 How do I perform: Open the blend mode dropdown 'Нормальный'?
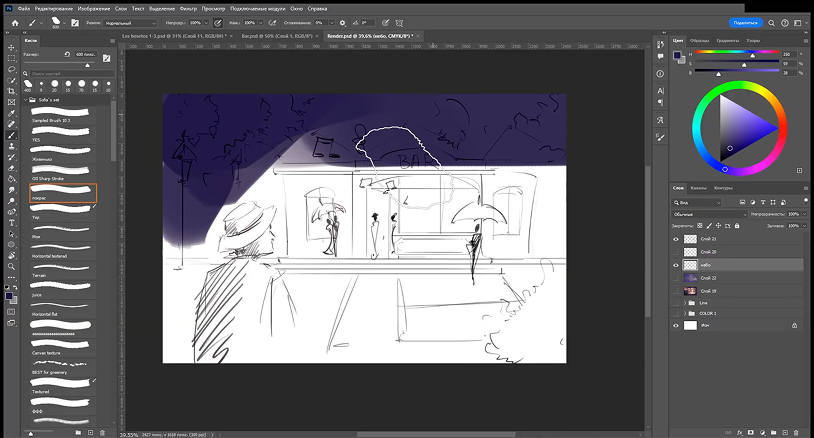131,22
